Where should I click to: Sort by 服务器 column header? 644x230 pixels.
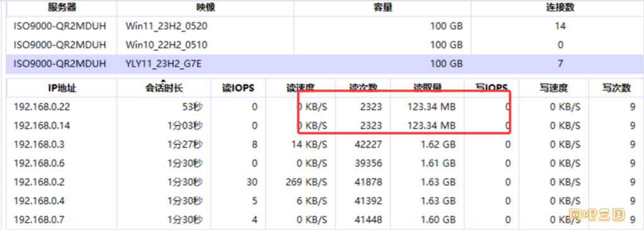62,8
